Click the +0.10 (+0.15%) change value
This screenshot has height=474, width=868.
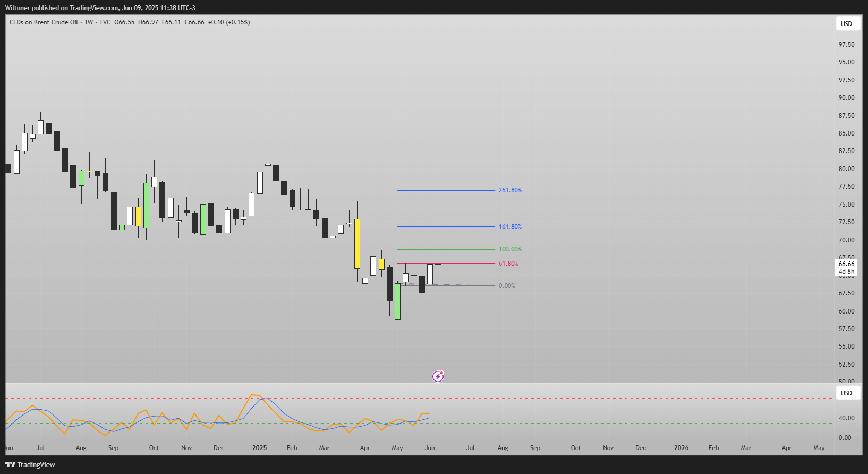pyautogui.click(x=229, y=22)
